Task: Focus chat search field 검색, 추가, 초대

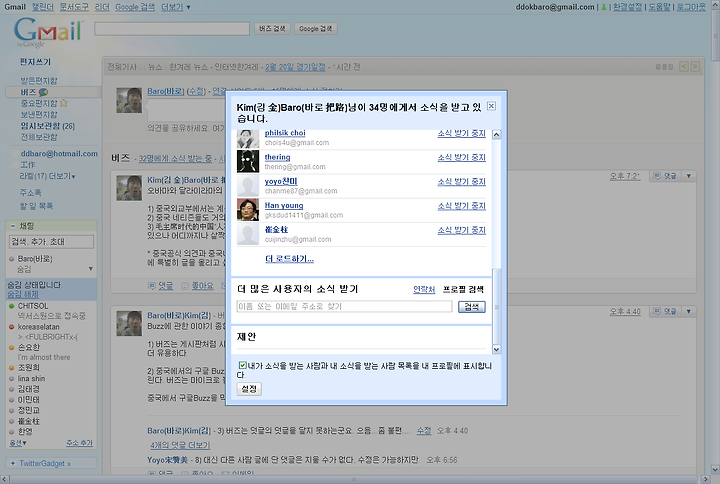Action: 51,242
